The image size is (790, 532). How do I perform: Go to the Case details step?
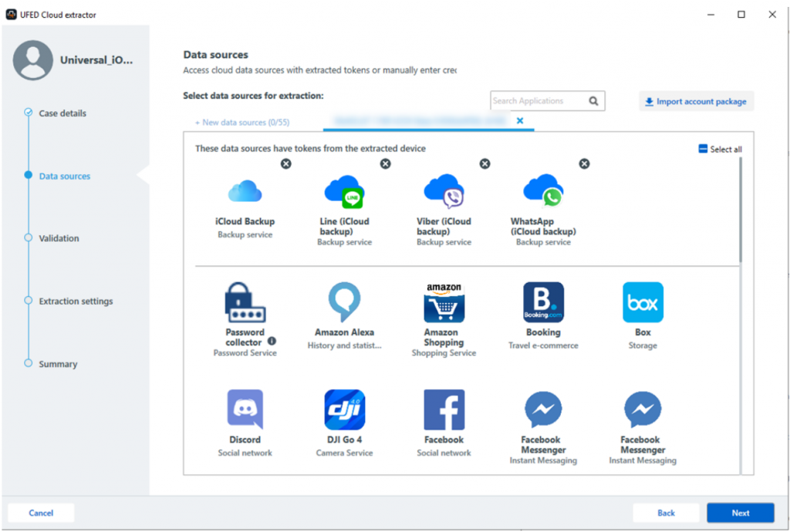(62, 113)
